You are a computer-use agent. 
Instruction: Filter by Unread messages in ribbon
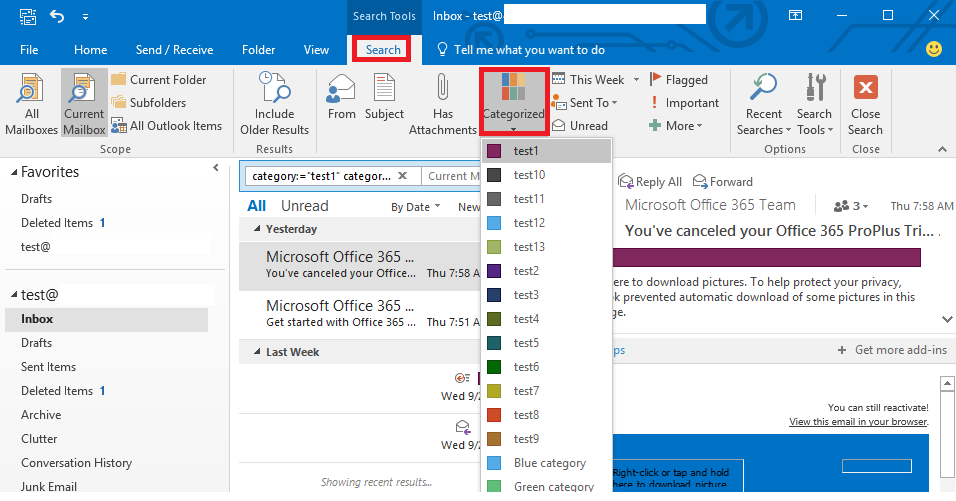tap(580, 126)
